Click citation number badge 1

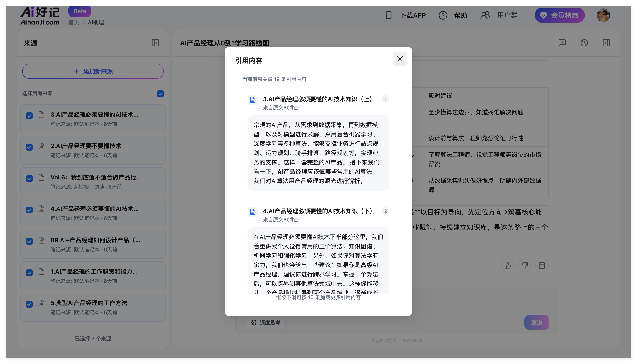click(x=385, y=99)
